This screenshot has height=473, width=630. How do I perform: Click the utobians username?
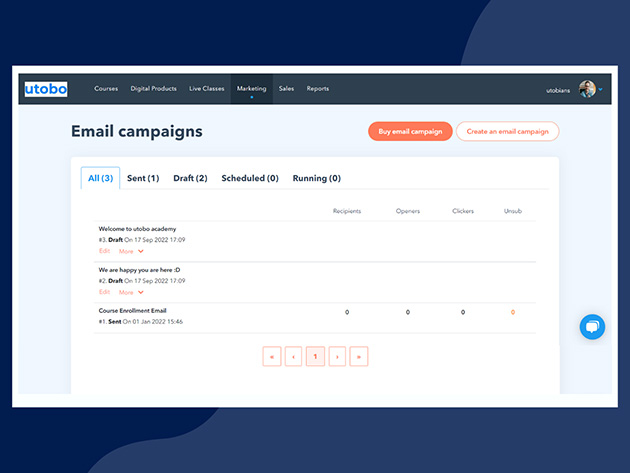tap(558, 90)
